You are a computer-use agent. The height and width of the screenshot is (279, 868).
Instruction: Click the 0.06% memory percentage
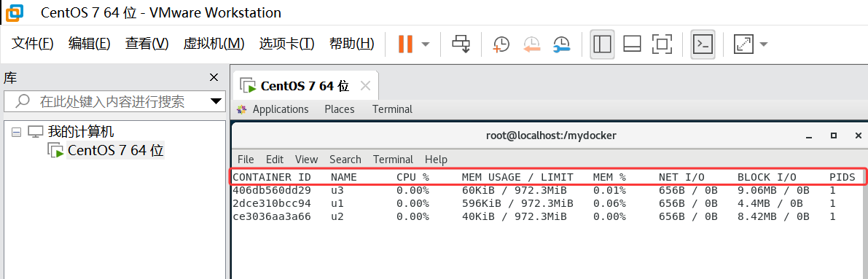(609, 203)
